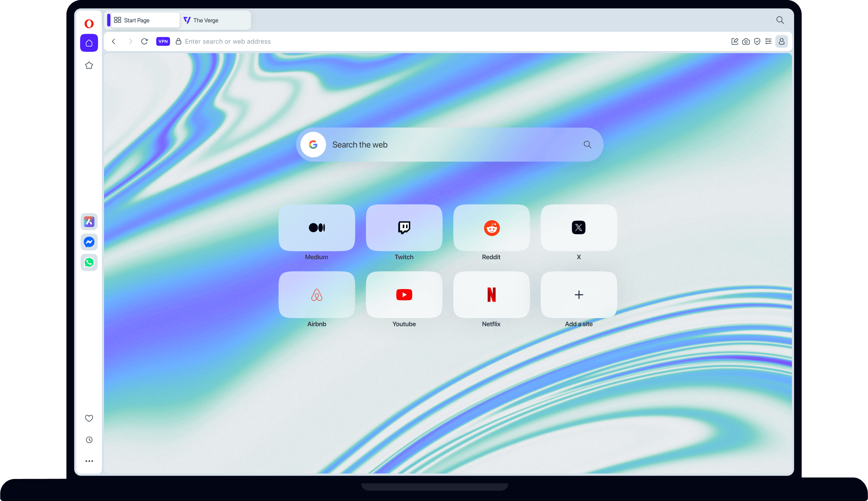868x501 pixels.
Task: Open Aria AI from the sidebar
Action: [x=89, y=221]
